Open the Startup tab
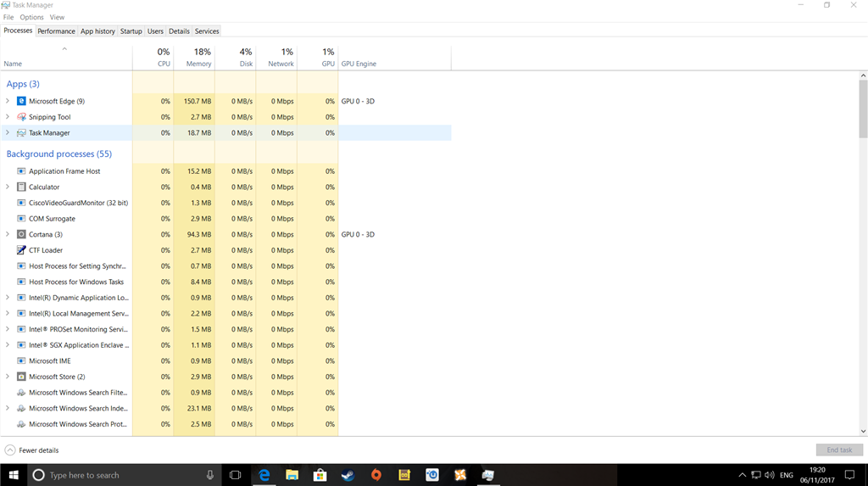Image resolution: width=868 pixels, height=486 pixels. click(x=131, y=31)
